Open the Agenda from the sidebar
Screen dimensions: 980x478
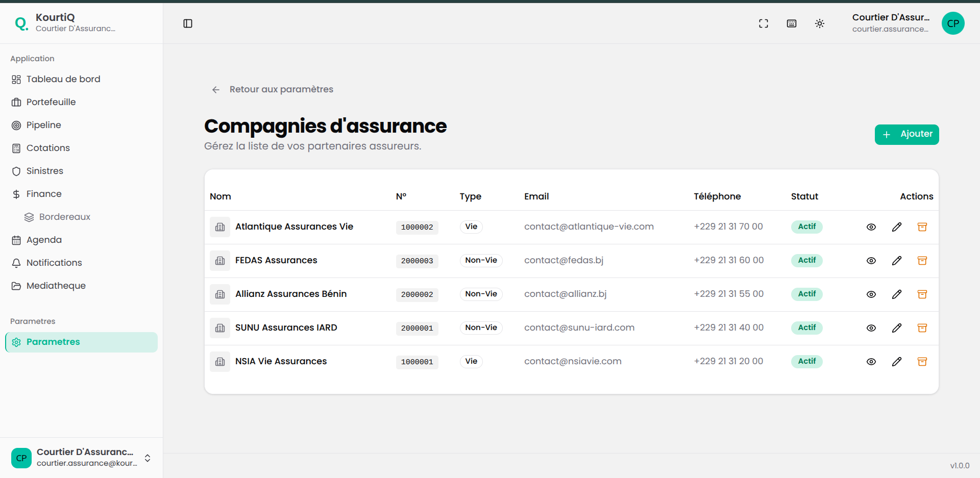pyautogui.click(x=43, y=240)
